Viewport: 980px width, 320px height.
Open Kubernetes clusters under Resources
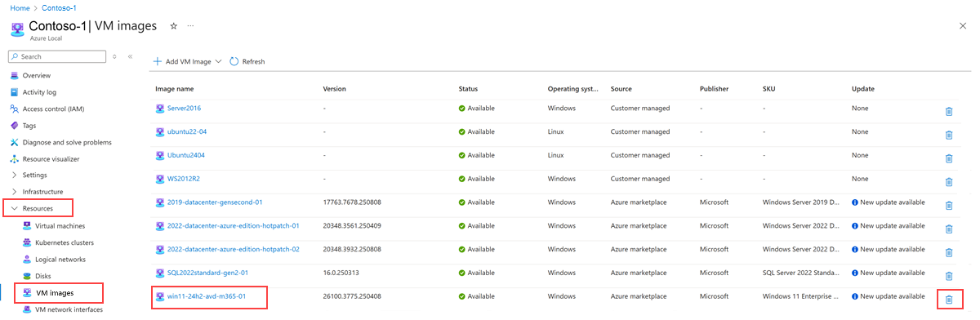tap(65, 242)
